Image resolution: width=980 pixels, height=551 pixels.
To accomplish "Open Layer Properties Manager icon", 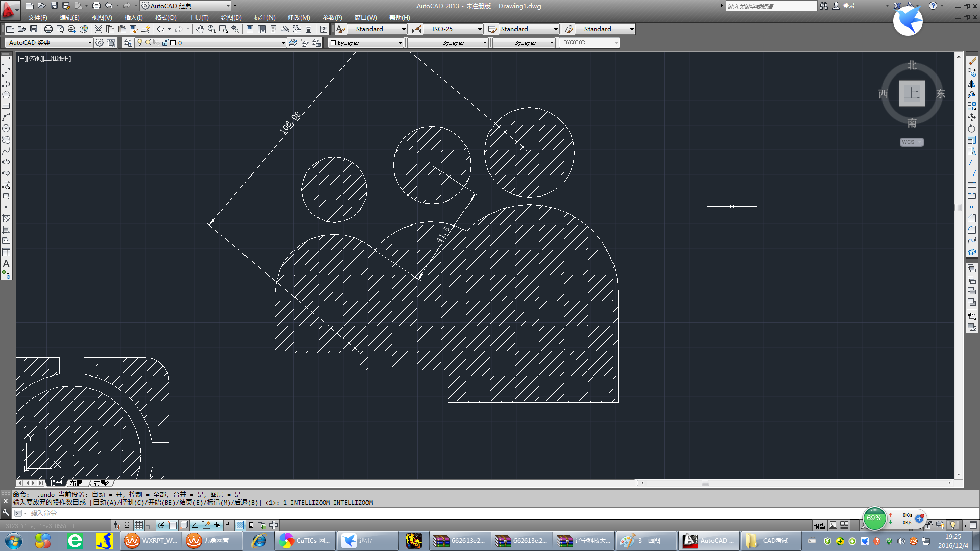I will coord(128,43).
